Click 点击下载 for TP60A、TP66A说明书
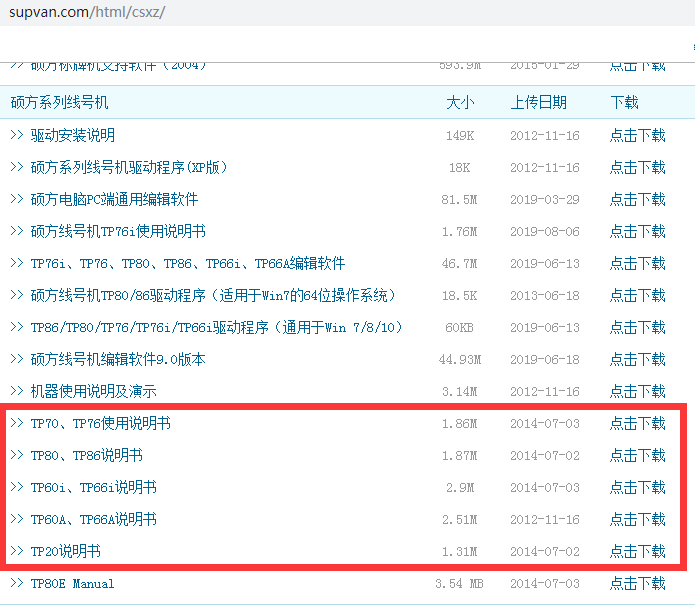The width and height of the screenshot is (695, 605). point(637,520)
